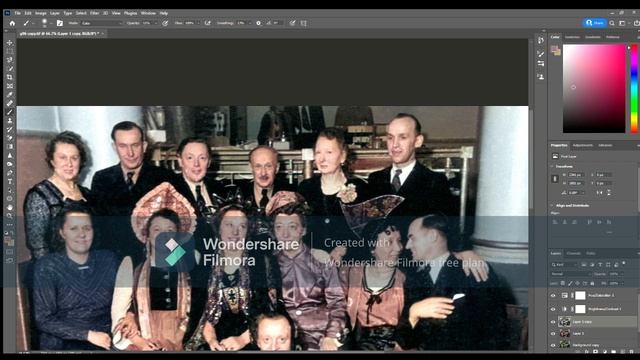Select the Zoom tool
The width and height of the screenshot is (640, 360).
tap(9, 216)
